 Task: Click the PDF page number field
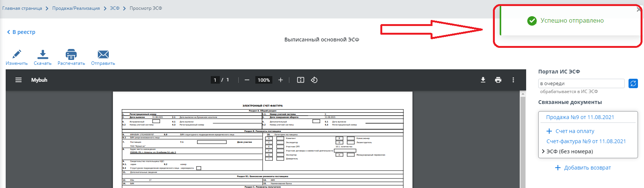215,80
